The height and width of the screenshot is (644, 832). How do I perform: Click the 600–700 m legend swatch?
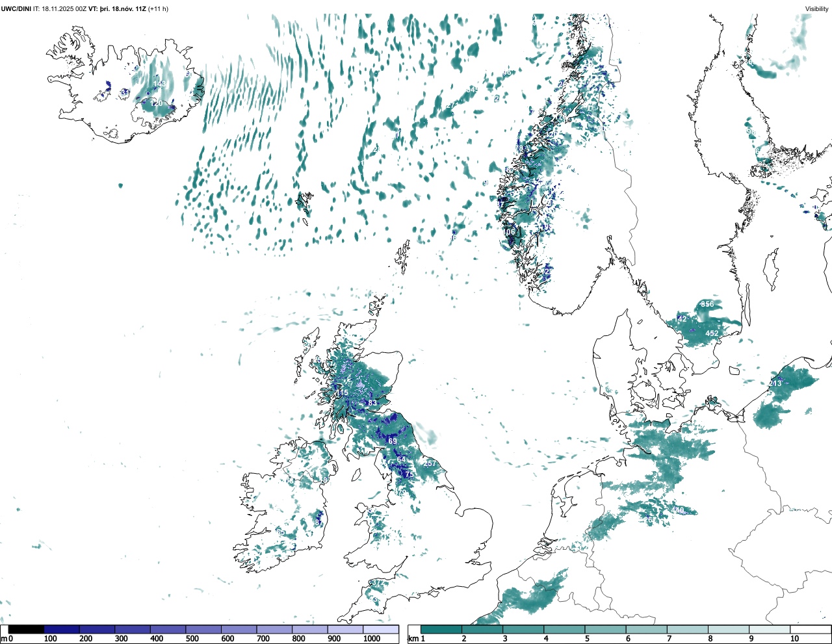tap(239, 629)
